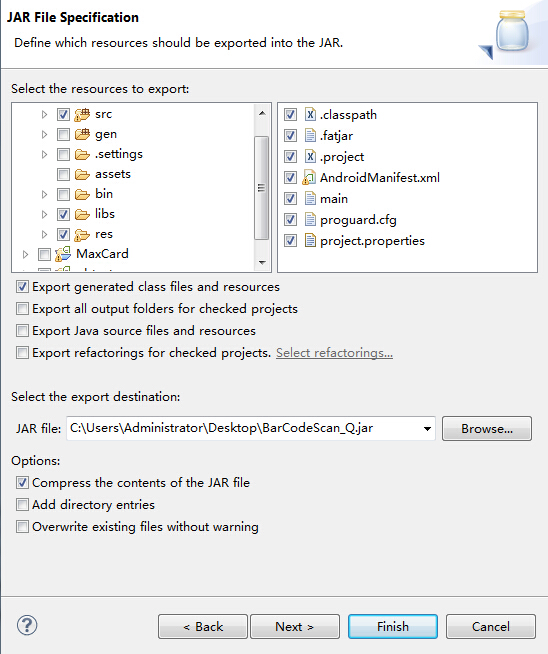This screenshot has width=548, height=654.
Task: Open help with the question mark icon
Action: click(x=27, y=625)
